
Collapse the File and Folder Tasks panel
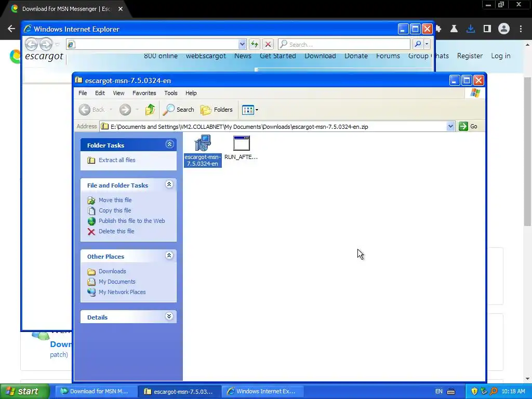coord(169,184)
